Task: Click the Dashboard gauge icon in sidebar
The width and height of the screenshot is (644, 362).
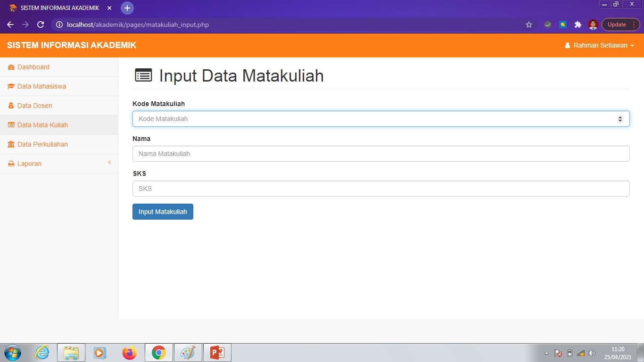Action: pyautogui.click(x=10, y=67)
